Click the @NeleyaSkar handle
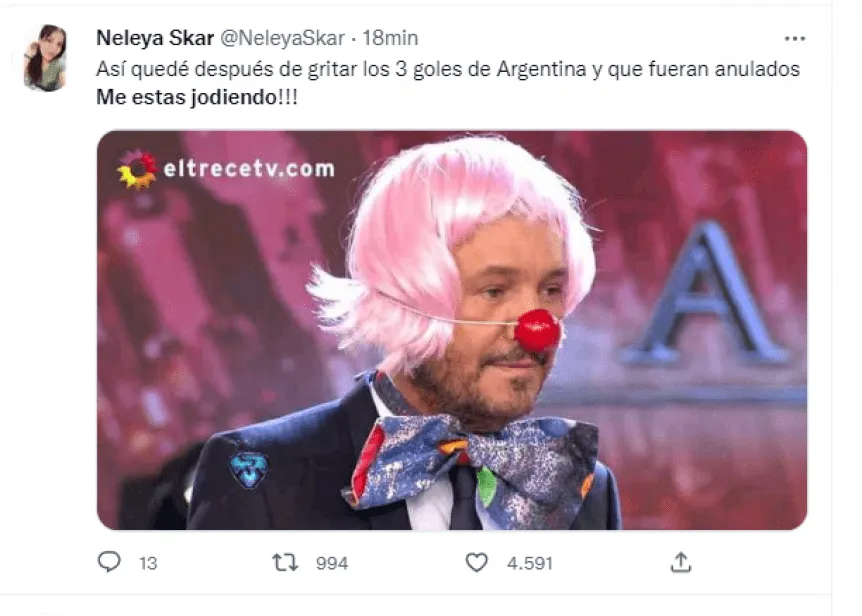Image resolution: width=862 pixels, height=616 pixels. pos(283,38)
